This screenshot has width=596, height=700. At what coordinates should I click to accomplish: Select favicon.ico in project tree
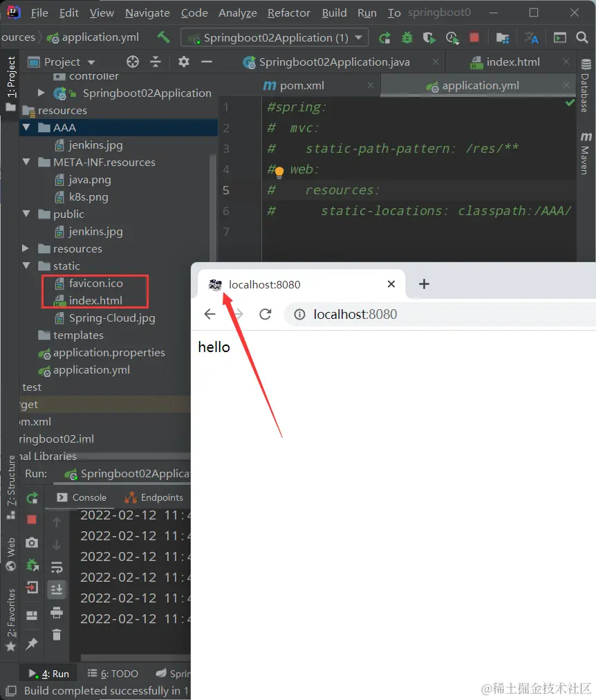(x=95, y=283)
